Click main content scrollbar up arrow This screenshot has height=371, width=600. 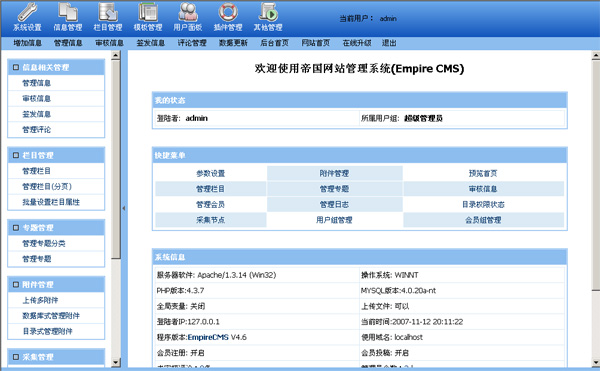[596, 55]
